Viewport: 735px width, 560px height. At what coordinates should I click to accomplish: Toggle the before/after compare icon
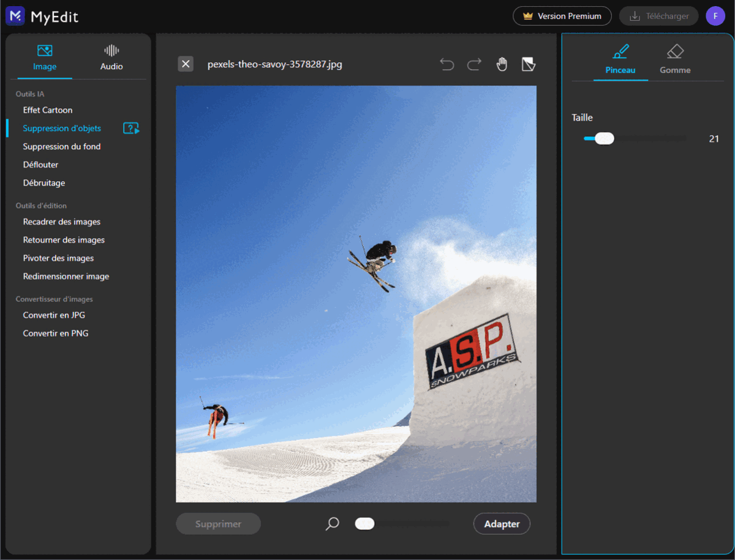(x=528, y=64)
